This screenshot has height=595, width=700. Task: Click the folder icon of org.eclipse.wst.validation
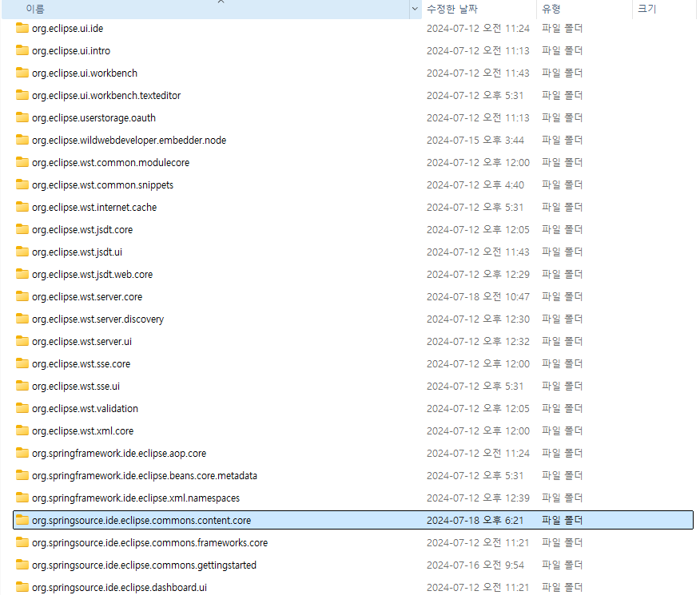tap(22, 409)
